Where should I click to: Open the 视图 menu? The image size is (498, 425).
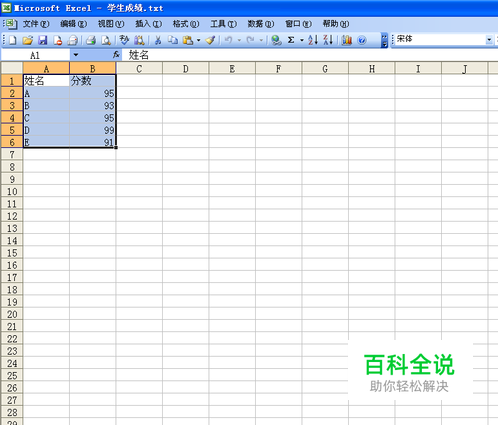[x=111, y=24]
